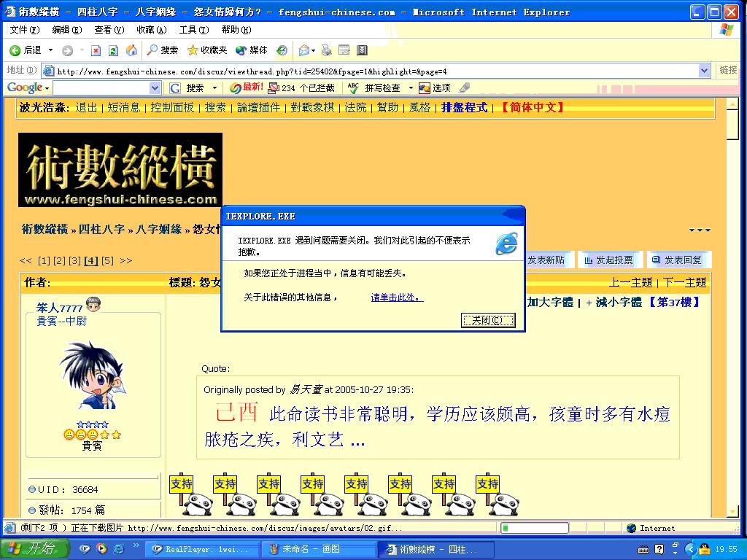Click the Refresh page icon
Viewport: 747px width, 560px height.
coord(113,50)
